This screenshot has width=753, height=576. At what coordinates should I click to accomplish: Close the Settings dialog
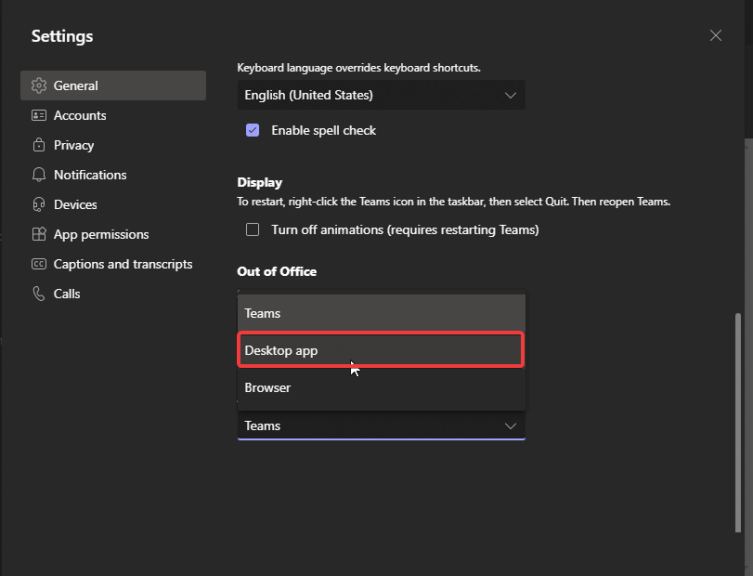point(716,36)
